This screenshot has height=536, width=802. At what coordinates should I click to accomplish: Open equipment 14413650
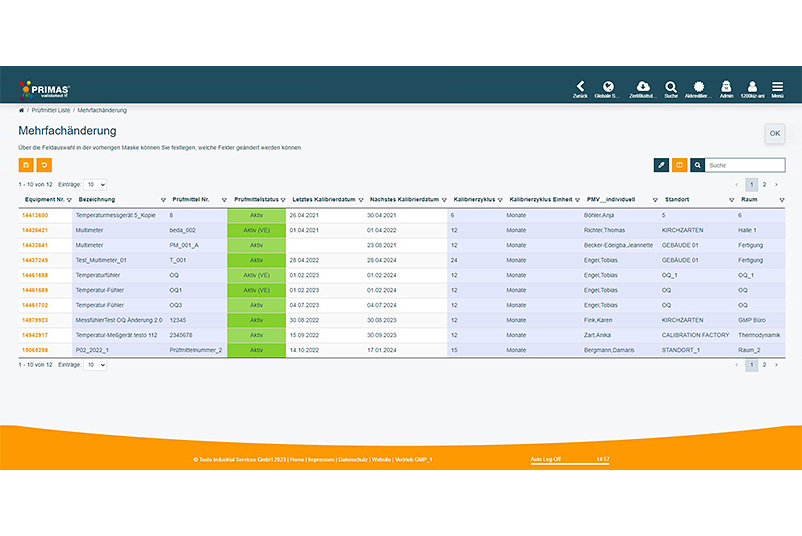pos(35,215)
